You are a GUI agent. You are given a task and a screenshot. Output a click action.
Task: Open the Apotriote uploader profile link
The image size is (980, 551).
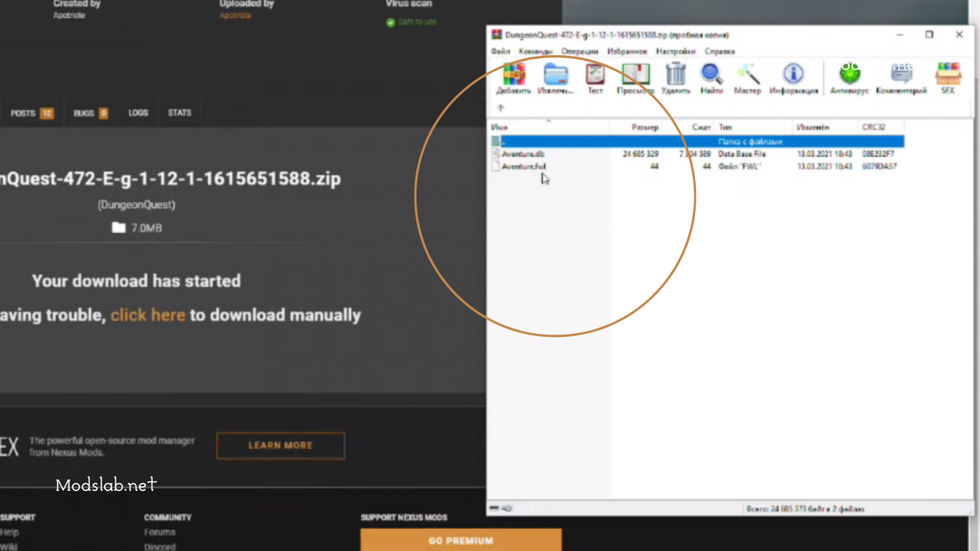pos(235,15)
